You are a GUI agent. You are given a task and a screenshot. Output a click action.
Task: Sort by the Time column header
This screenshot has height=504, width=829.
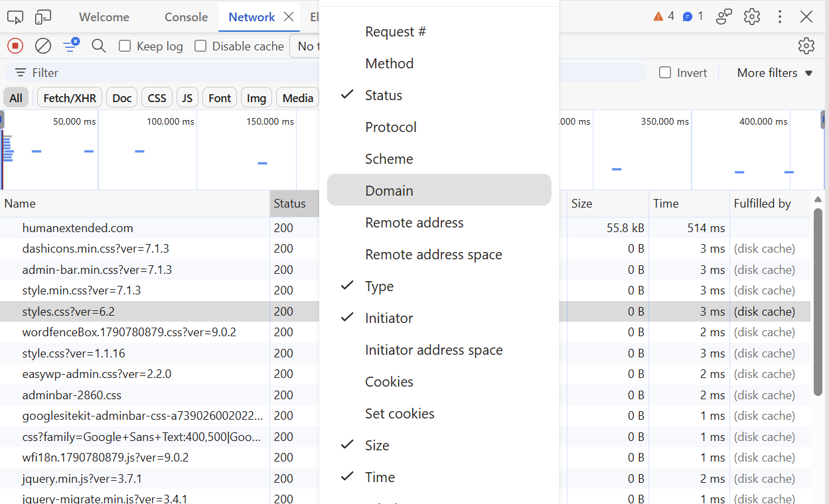(689, 204)
